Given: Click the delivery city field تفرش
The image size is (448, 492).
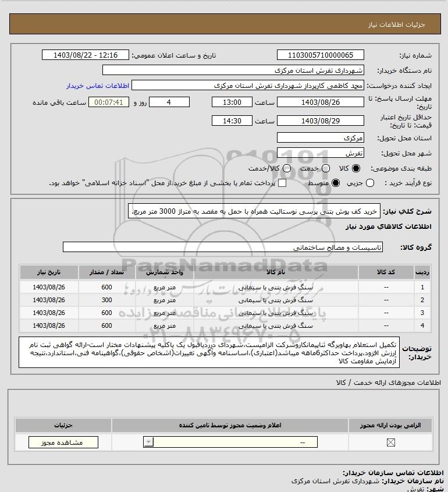Looking at the screenshot, I should [x=321, y=153].
